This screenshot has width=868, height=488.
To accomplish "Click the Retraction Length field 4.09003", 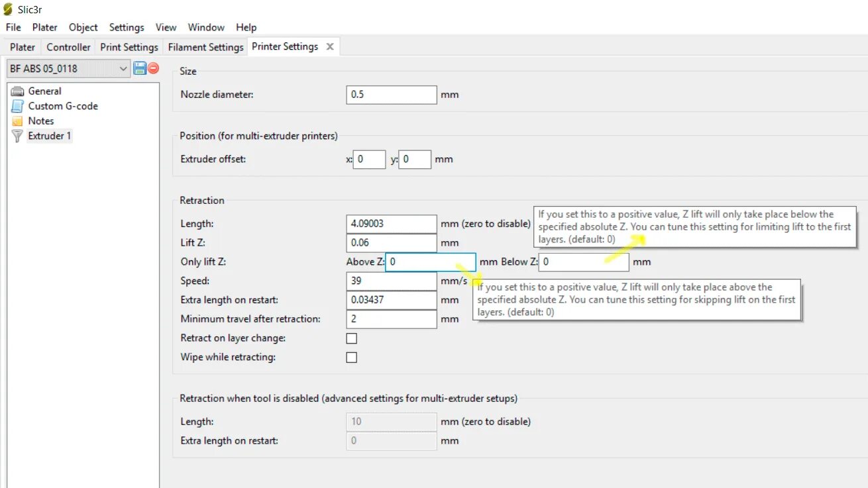I will point(392,224).
